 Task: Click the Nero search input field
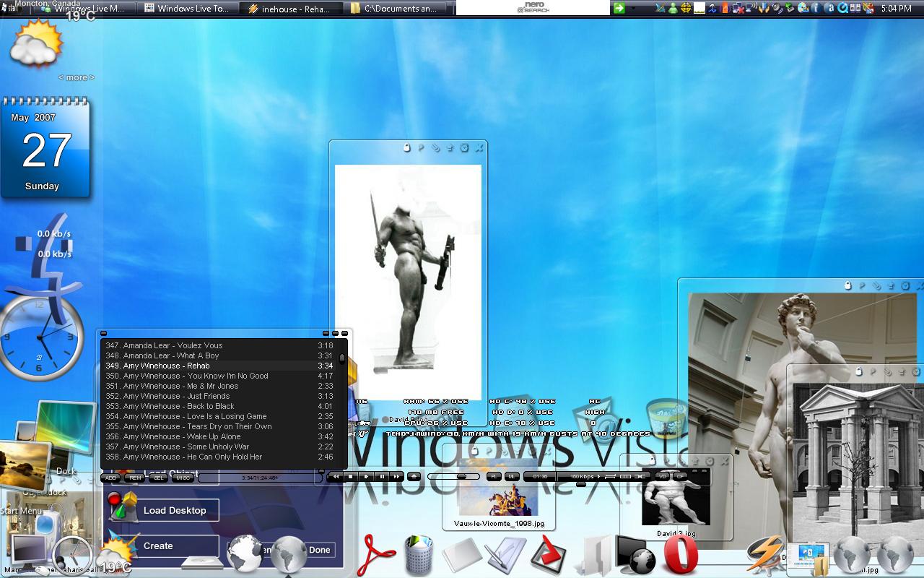(x=533, y=8)
